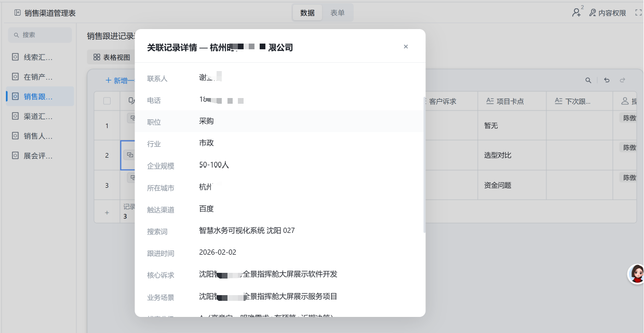Click the 暂无 cell

tap(512, 126)
